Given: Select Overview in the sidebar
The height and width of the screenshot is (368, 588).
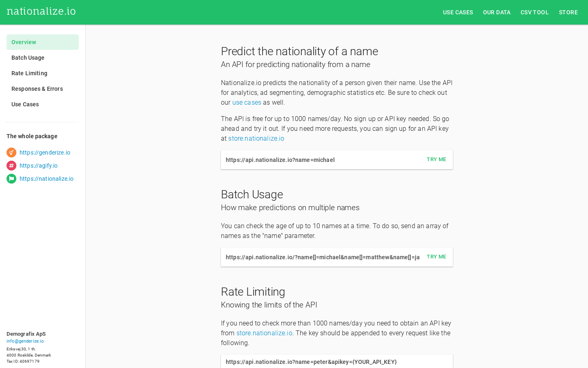Looking at the screenshot, I should tap(42, 42).
